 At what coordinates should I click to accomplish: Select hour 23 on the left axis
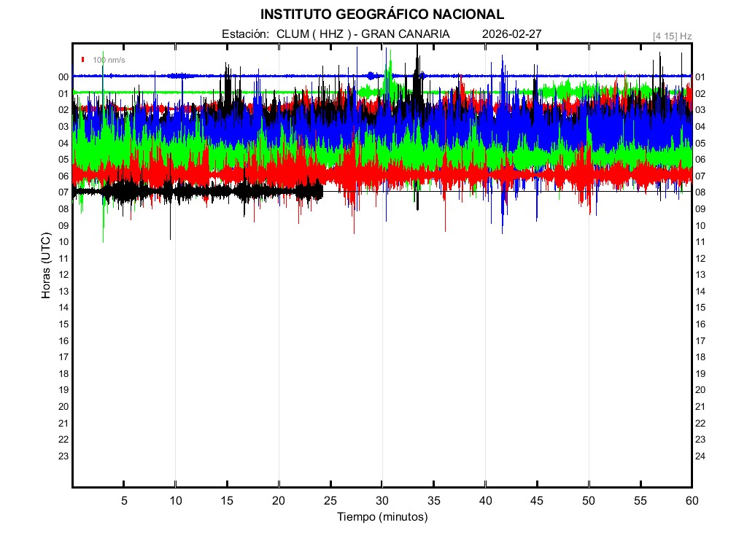pyautogui.click(x=63, y=456)
